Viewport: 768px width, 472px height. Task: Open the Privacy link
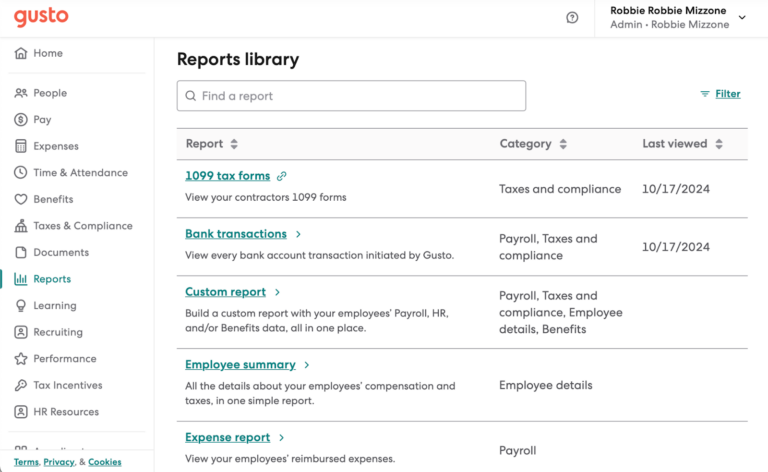tap(59, 462)
